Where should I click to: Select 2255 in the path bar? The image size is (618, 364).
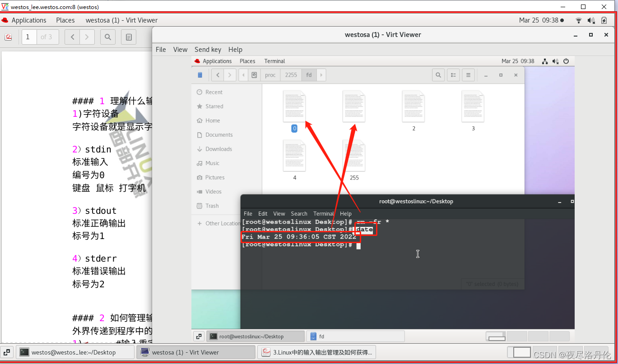[x=291, y=75]
